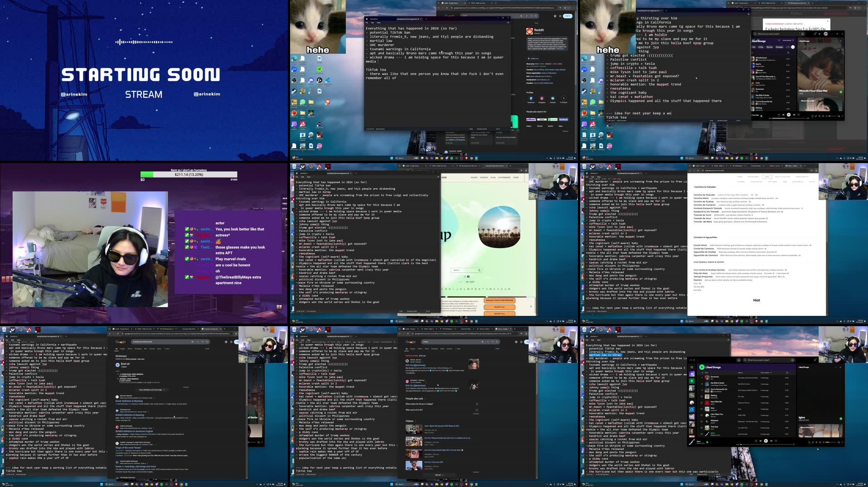Adjust Spotify volume slider while Igloo plays

[x=831, y=442]
